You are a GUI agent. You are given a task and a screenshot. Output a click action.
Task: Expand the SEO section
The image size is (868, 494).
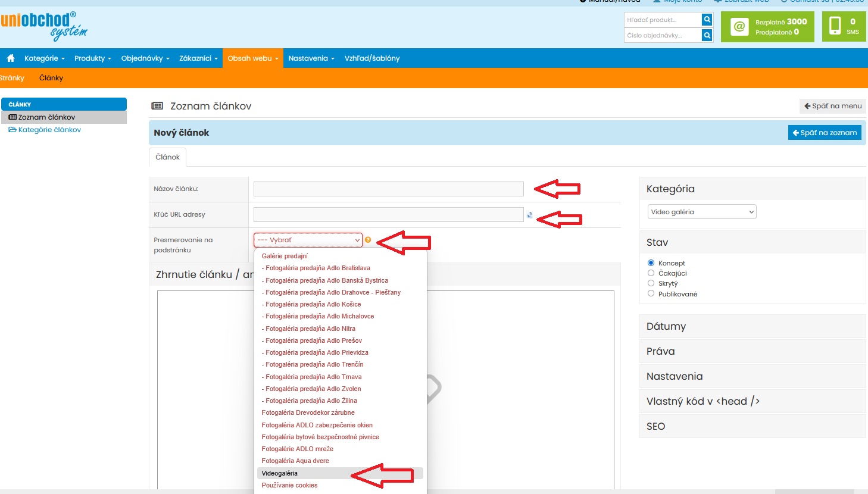coord(752,426)
